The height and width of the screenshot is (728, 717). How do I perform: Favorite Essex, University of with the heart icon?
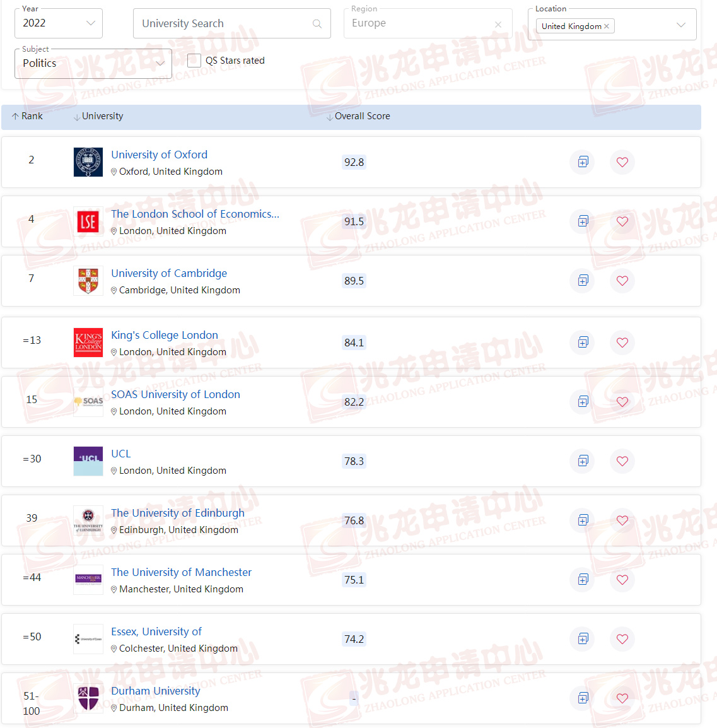click(622, 639)
